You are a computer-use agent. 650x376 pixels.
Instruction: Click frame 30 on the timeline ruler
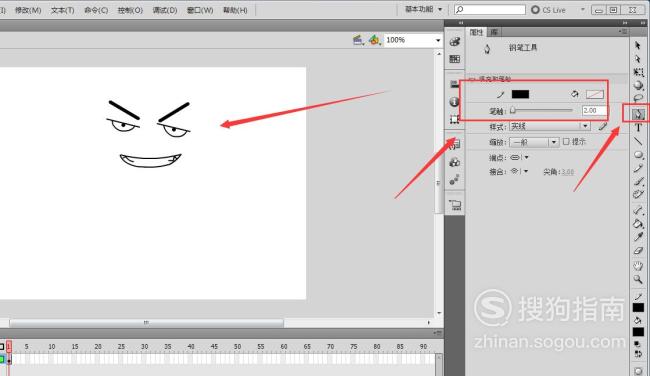(144, 346)
